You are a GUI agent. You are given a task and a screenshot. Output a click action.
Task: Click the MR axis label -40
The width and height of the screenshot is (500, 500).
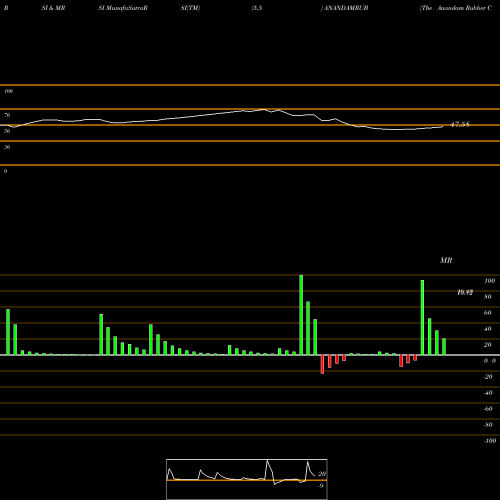(x=488, y=393)
